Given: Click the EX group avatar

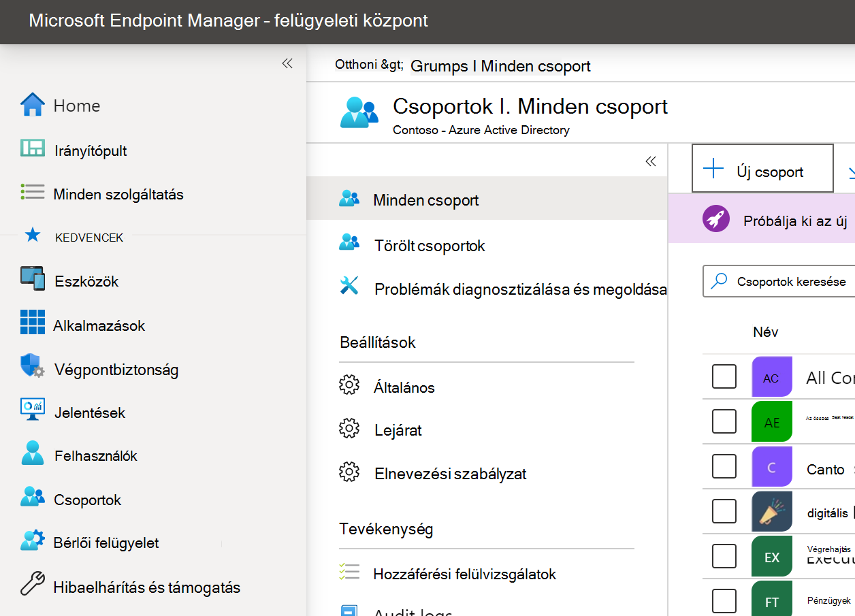Looking at the screenshot, I should coord(772,556).
